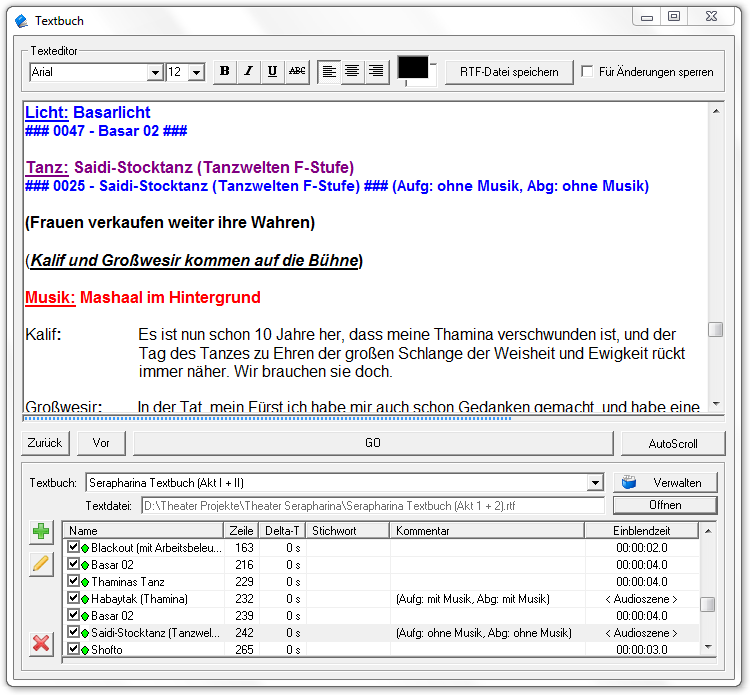This screenshot has height=695, width=750.
Task: Uncheck the Thaminas Tanz row checkbox
Action: (x=73, y=582)
